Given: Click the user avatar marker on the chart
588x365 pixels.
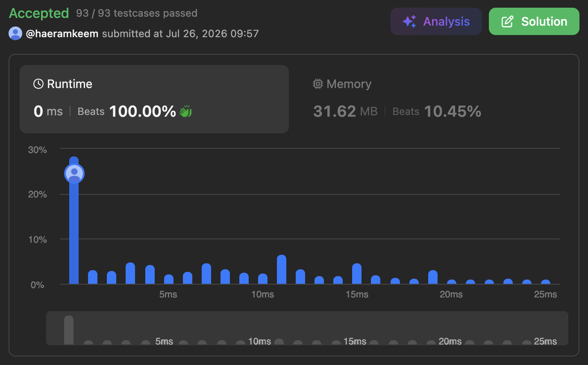Looking at the screenshot, I should point(74,174).
